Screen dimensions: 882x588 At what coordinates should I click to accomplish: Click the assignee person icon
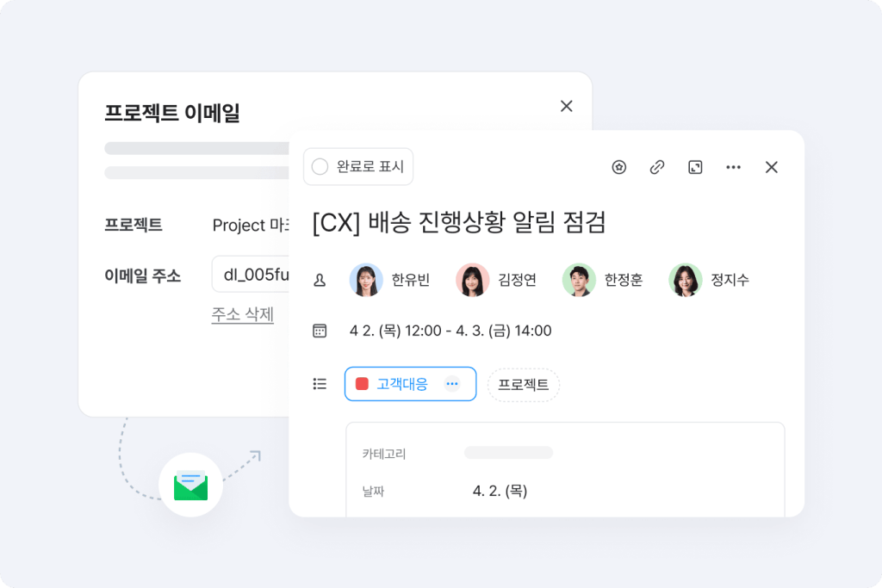[x=320, y=280]
